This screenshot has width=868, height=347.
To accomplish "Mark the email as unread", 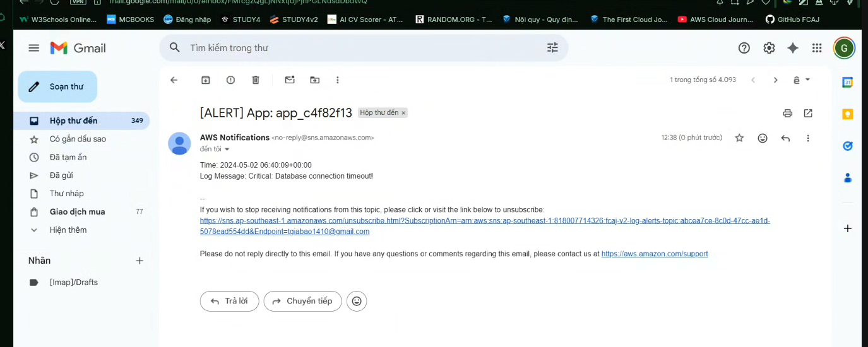I will tap(290, 80).
